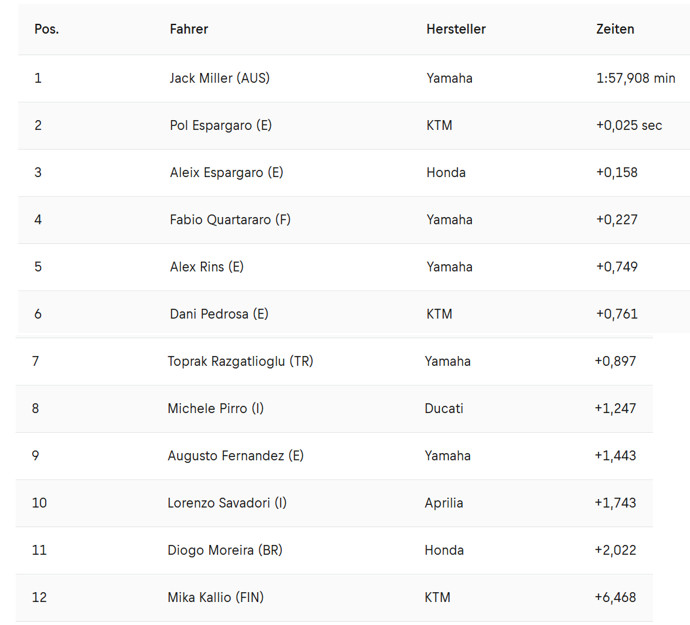Viewport: 690px width, 625px height.
Task: Click the Ducati manufacturer cell
Action: (x=443, y=408)
